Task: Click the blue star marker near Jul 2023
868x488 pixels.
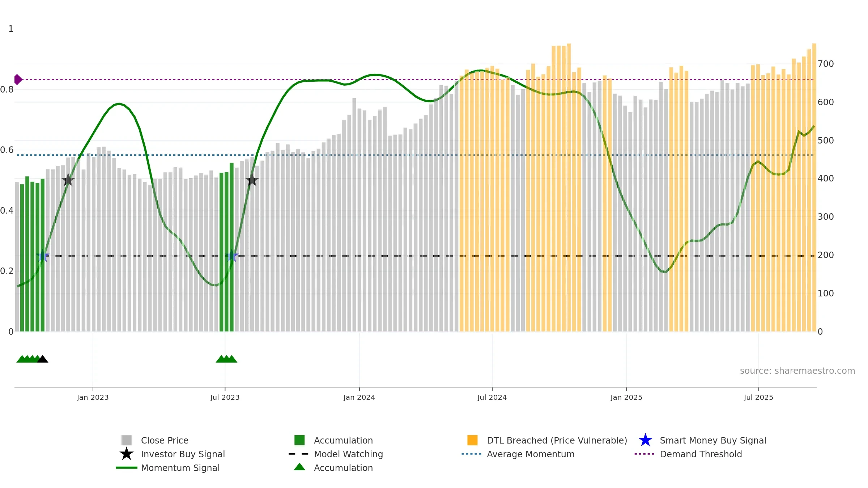Action: click(232, 256)
